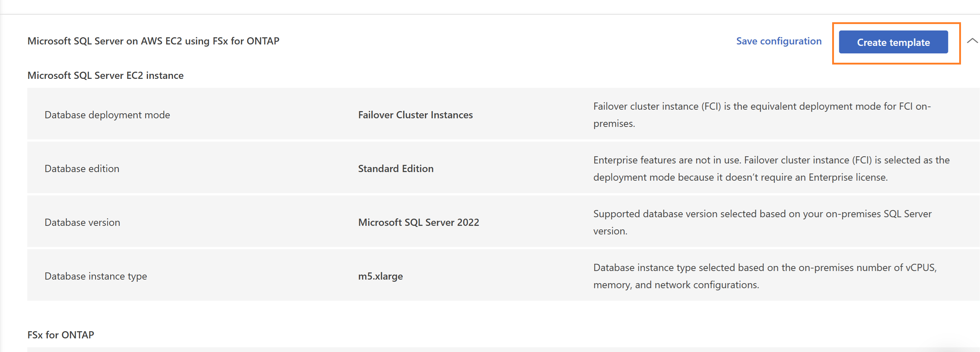Click the Microsoft SQL Server 2022 value
This screenshot has width=980, height=352.
tap(418, 222)
